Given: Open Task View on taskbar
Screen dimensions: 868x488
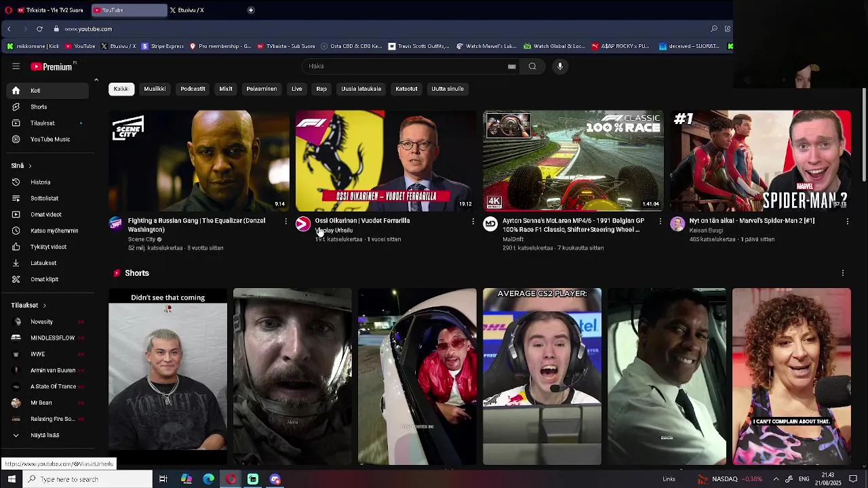Looking at the screenshot, I should [x=163, y=479].
